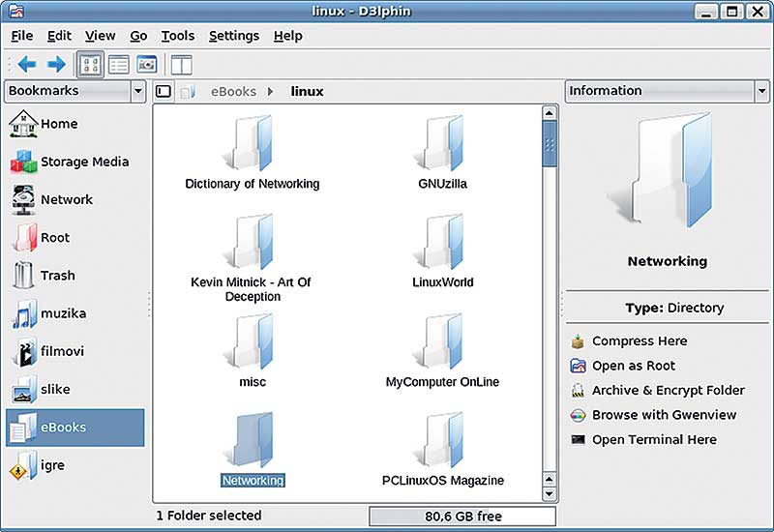Open the View menu
Screen dimensions: 774x532
[x=101, y=36]
